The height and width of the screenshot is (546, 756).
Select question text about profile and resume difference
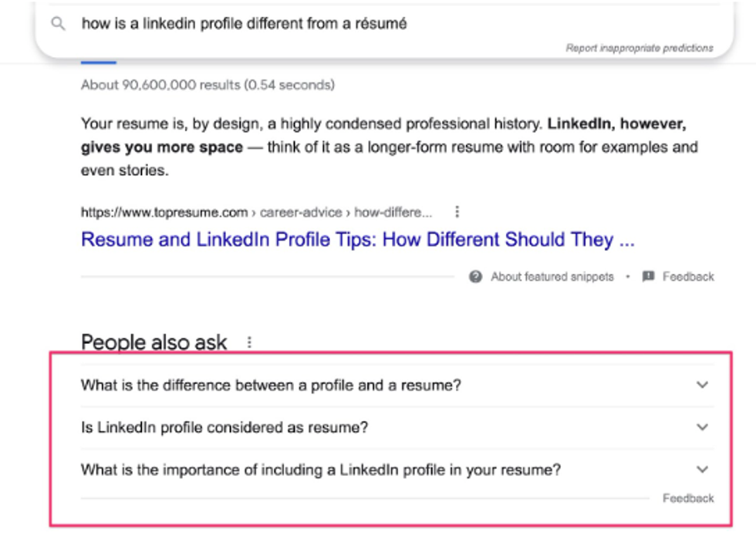pyautogui.click(x=270, y=385)
